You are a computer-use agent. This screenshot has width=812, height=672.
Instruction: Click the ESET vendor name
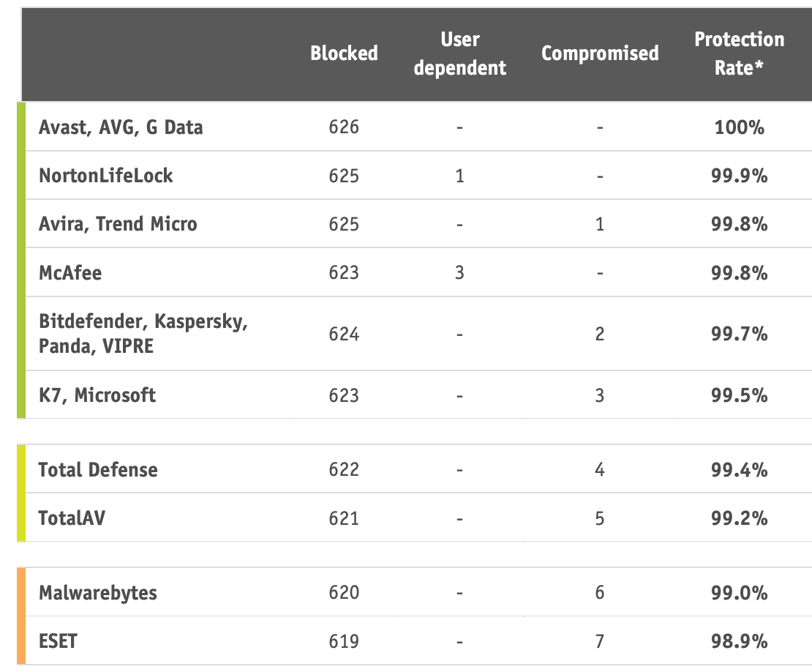click(58, 642)
